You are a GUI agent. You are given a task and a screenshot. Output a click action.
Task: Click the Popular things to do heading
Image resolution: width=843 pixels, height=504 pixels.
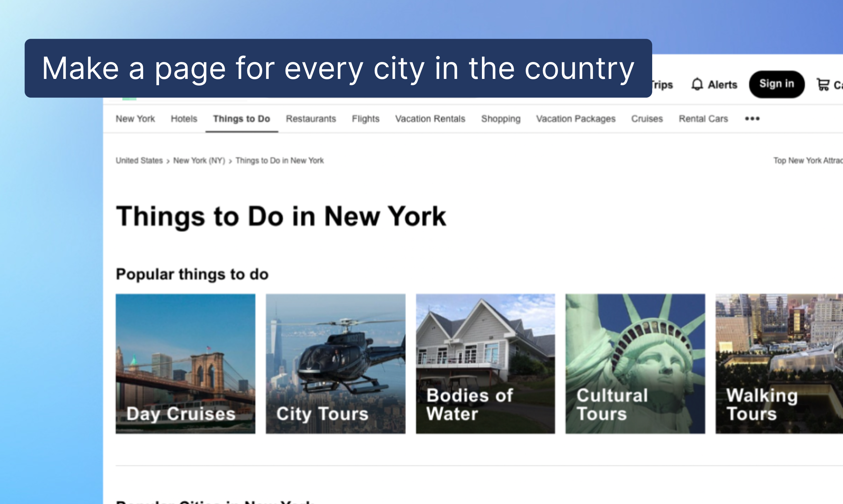pos(192,274)
